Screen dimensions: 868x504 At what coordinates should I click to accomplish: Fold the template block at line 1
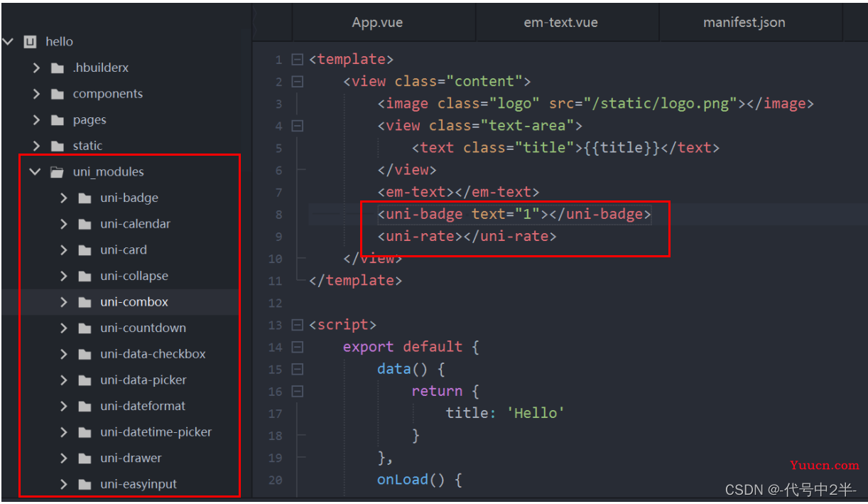(x=297, y=60)
